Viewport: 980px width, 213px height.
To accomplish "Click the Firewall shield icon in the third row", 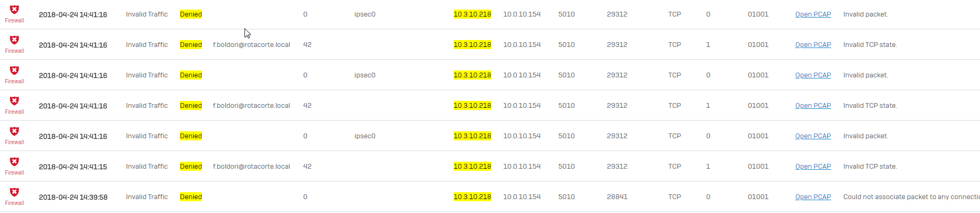I will click(x=14, y=70).
